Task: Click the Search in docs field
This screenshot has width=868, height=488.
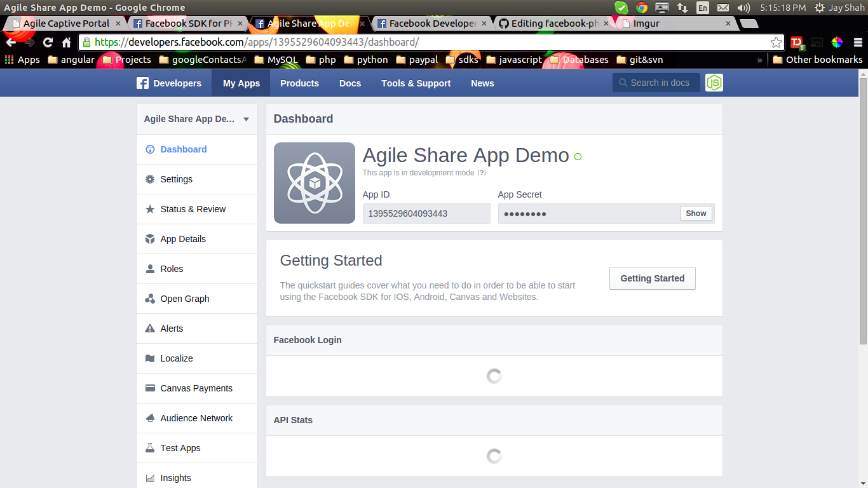Action: [x=656, y=83]
